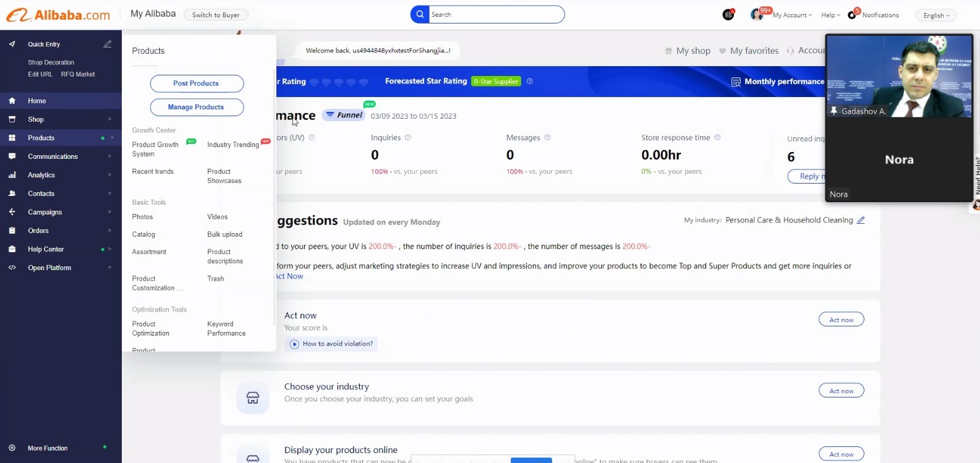Click Act now for Your score row
Screen dimensions: 980x463
click(x=842, y=320)
